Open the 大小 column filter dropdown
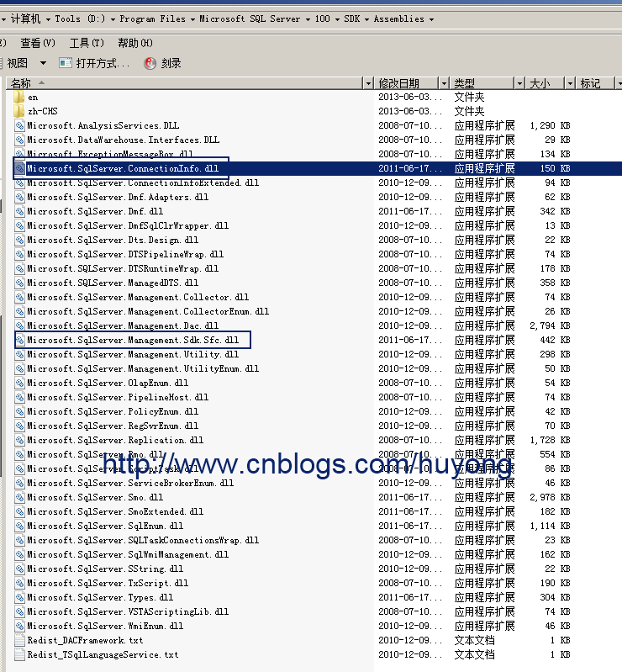This screenshot has height=672, width=622. 570,83
